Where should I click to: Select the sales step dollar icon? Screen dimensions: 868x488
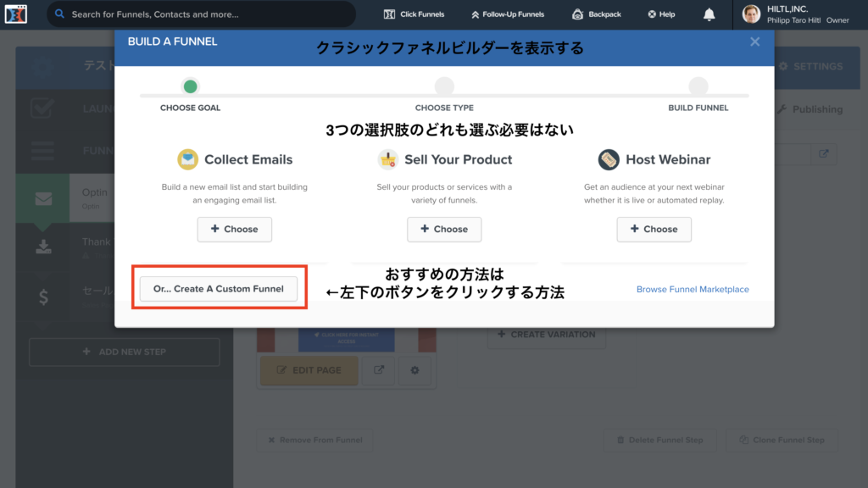click(43, 297)
